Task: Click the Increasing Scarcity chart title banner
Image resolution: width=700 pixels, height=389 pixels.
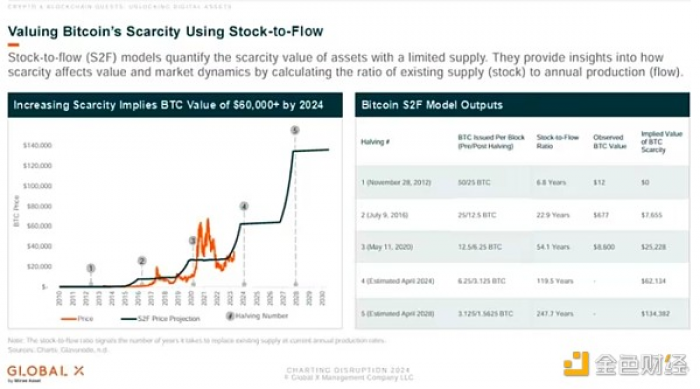Action: 175,105
